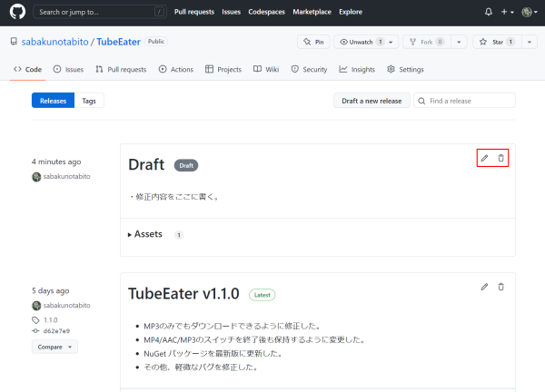
Task: Switch to the repository Issues tab
Action: click(68, 70)
